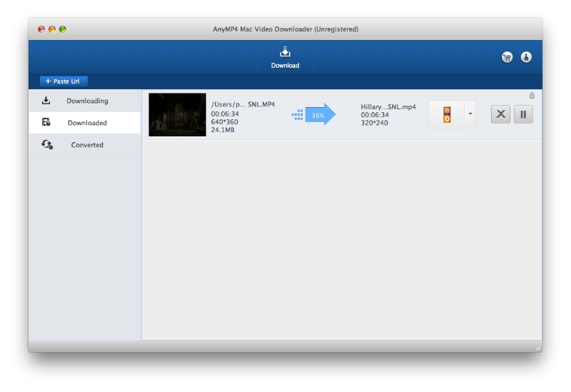Pause the current conversion

pos(523,114)
